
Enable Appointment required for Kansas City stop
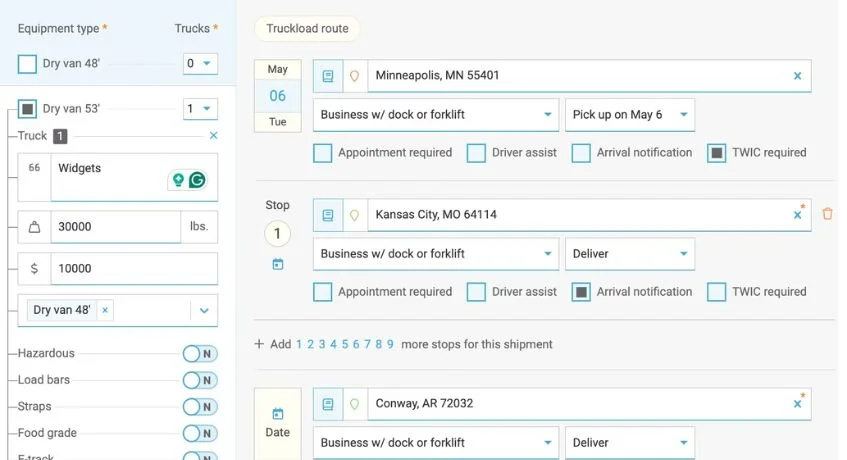[x=322, y=292]
